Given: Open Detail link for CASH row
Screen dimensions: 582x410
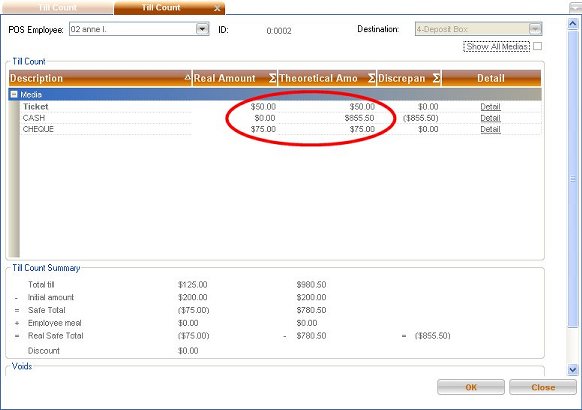Looking at the screenshot, I should 490,118.
